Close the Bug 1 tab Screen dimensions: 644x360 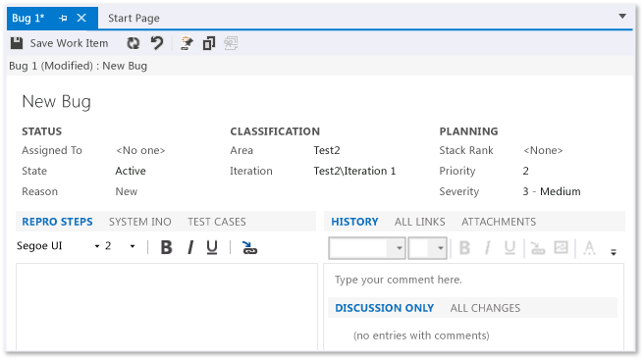point(81,18)
